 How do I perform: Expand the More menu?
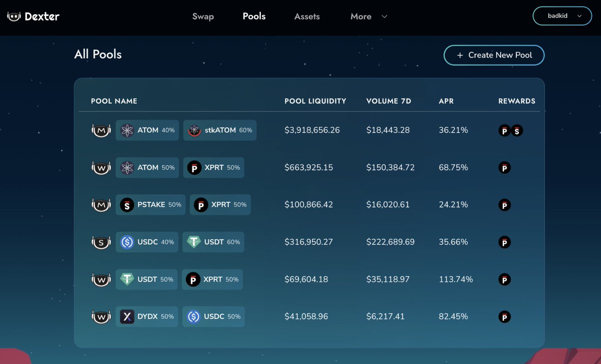point(369,17)
